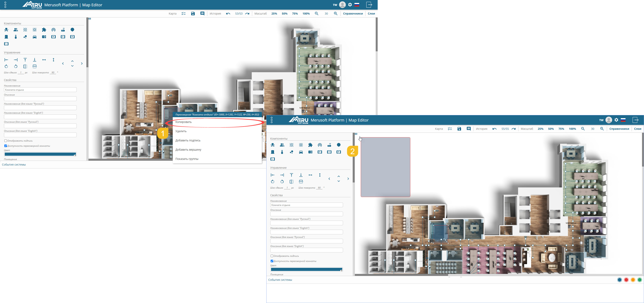Open 'Справочники' in the lower window toolbar
The image size is (644, 303).
619,129
